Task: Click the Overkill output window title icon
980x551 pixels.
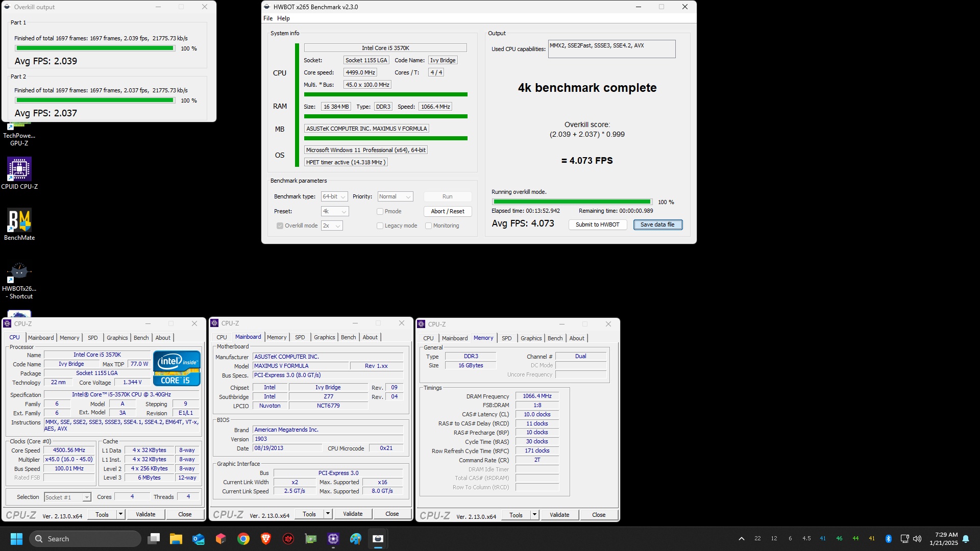Action: (x=7, y=7)
